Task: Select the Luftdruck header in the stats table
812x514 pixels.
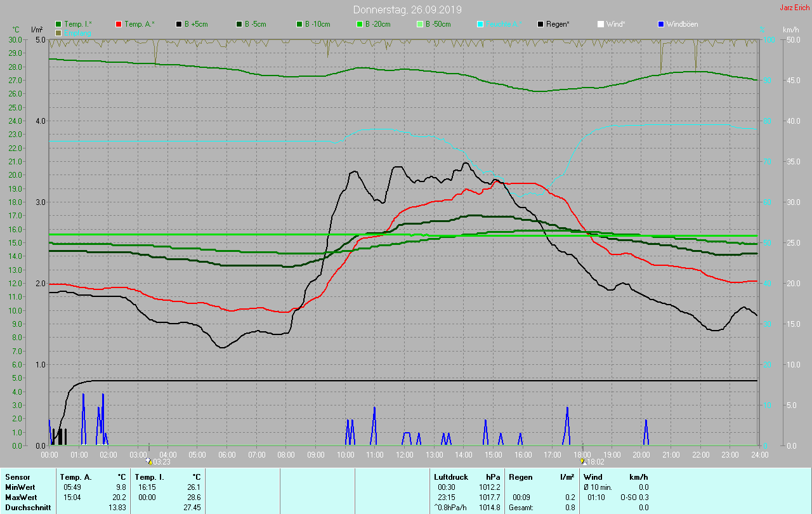Action: (450, 477)
